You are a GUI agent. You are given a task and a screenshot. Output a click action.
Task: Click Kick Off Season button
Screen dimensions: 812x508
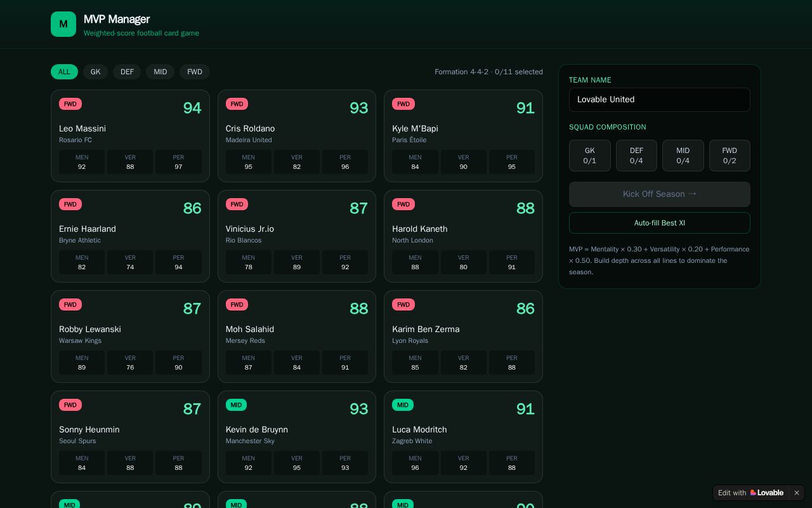659,194
